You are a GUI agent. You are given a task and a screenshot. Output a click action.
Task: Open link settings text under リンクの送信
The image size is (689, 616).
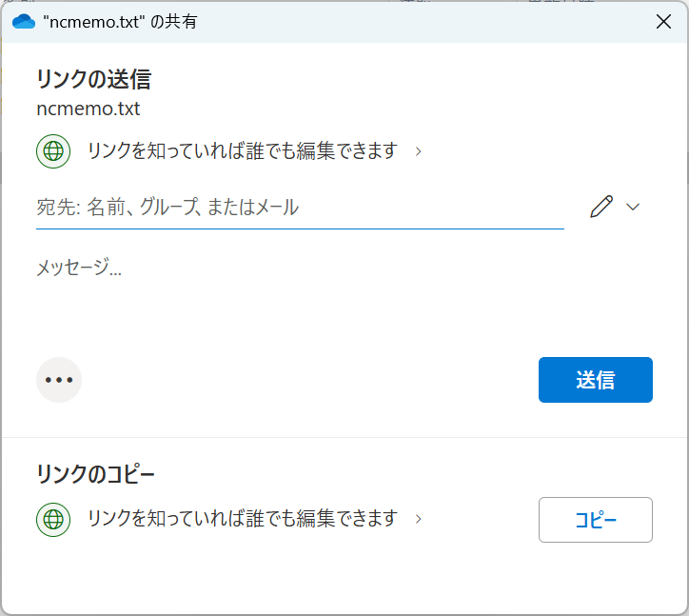point(243,150)
